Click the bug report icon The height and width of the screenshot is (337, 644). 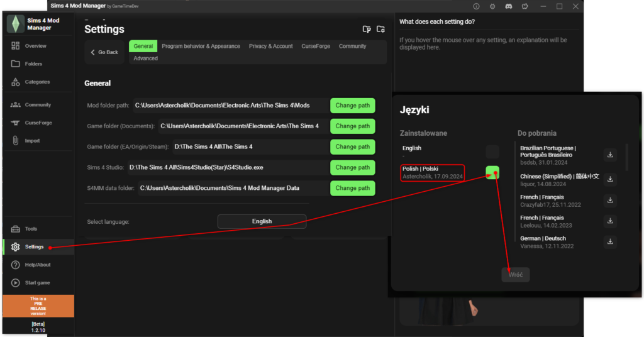click(x=492, y=6)
